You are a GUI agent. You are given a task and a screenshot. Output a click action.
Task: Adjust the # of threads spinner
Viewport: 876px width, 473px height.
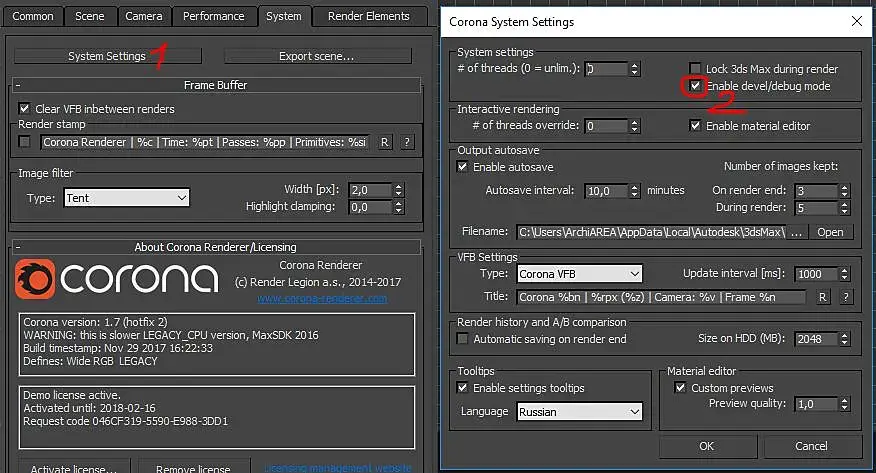(x=634, y=69)
